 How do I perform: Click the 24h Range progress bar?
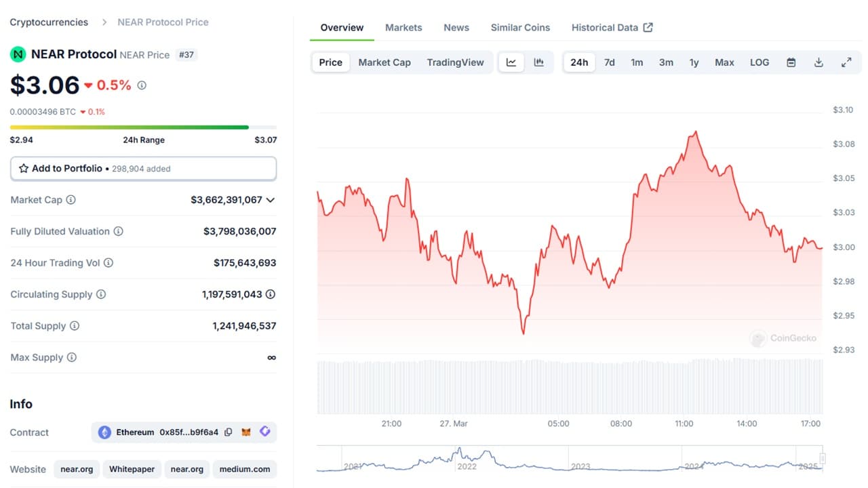click(143, 127)
